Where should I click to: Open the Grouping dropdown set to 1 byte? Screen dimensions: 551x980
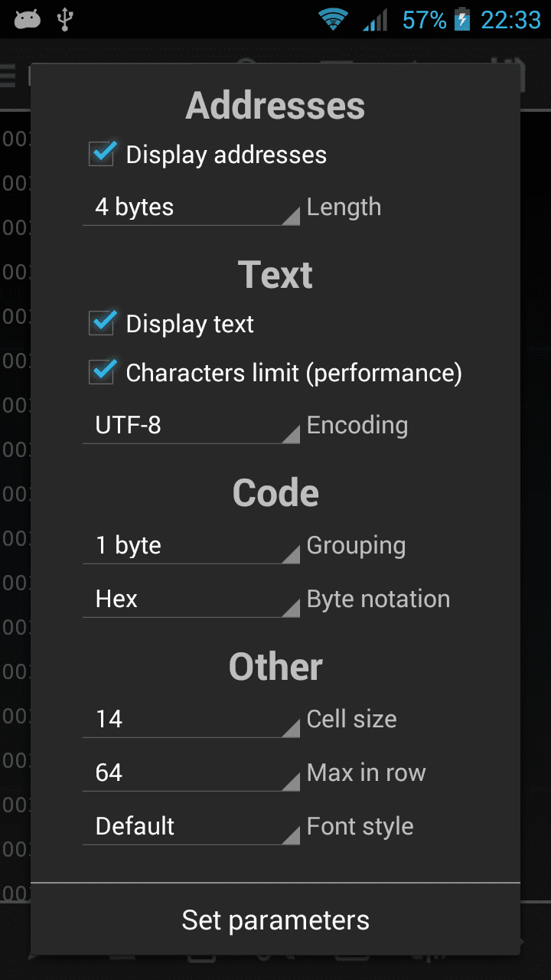191,546
